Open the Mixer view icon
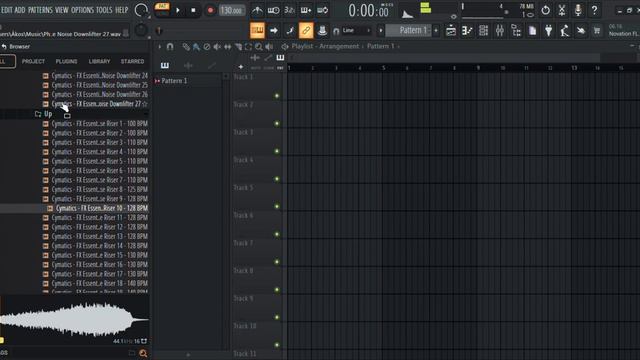Viewport: 640px width, 360px height. (500, 31)
